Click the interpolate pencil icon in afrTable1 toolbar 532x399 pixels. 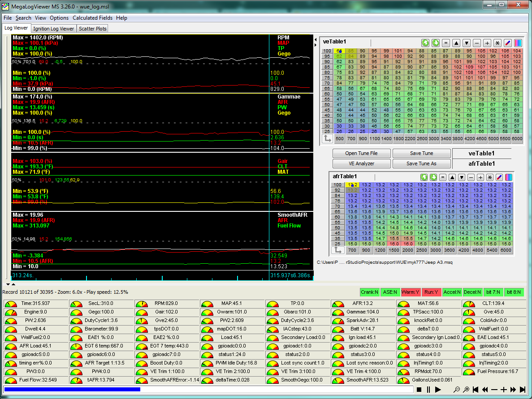tap(499, 177)
